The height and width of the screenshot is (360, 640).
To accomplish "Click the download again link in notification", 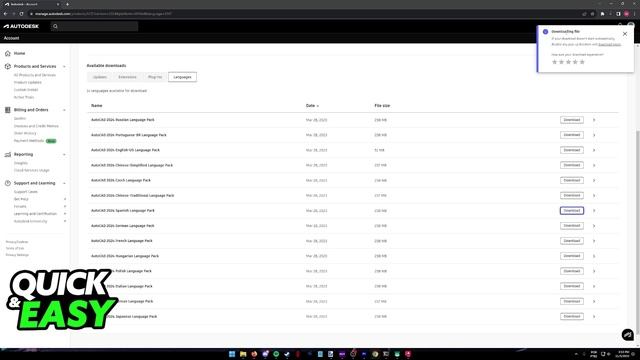I will [x=609, y=44].
